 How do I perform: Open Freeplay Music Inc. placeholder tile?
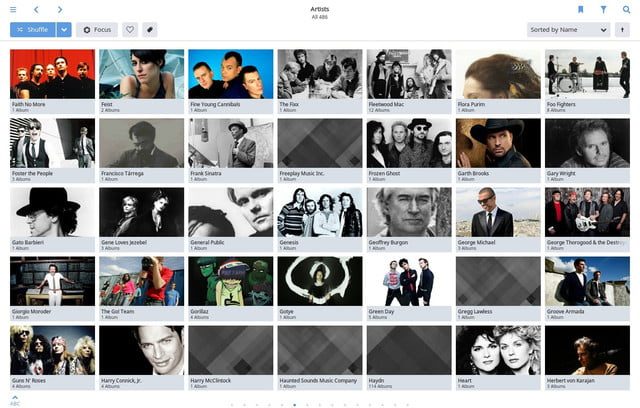click(x=320, y=151)
